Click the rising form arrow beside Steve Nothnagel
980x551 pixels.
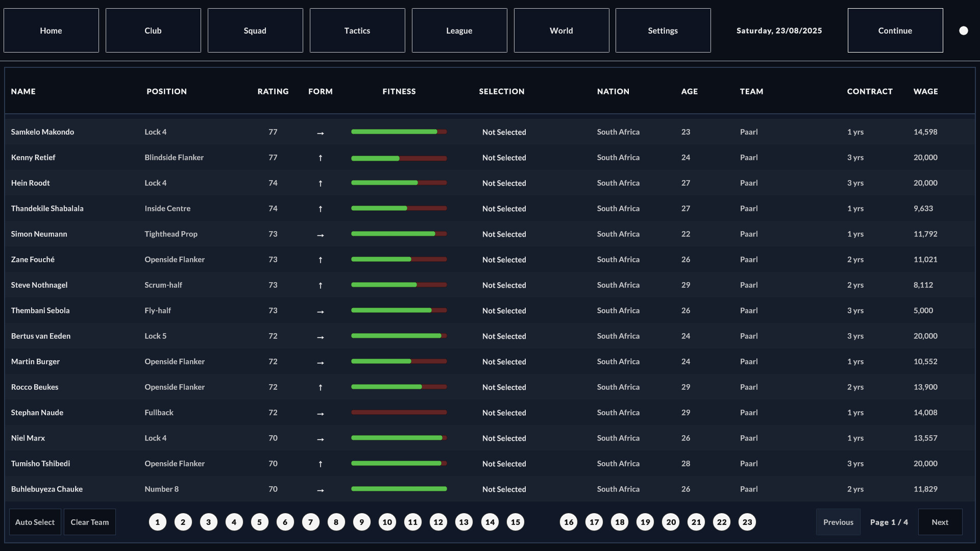point(321,286)
